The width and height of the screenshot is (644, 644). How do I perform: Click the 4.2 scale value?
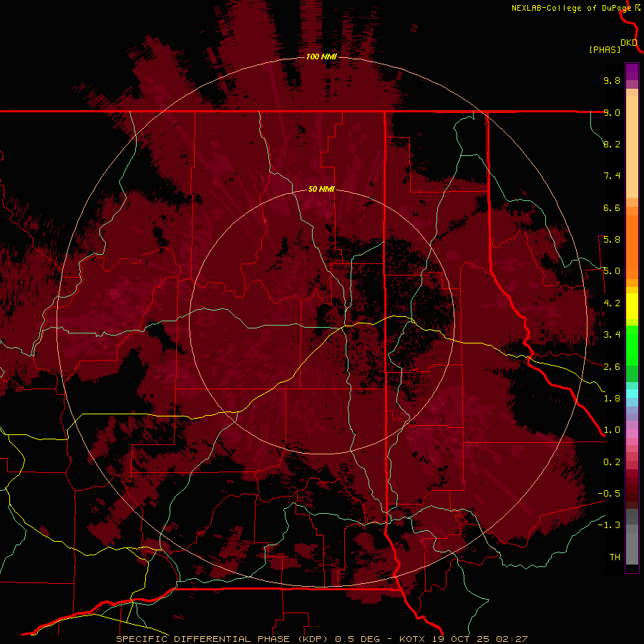pyautogui.click(x=612, y=303)
